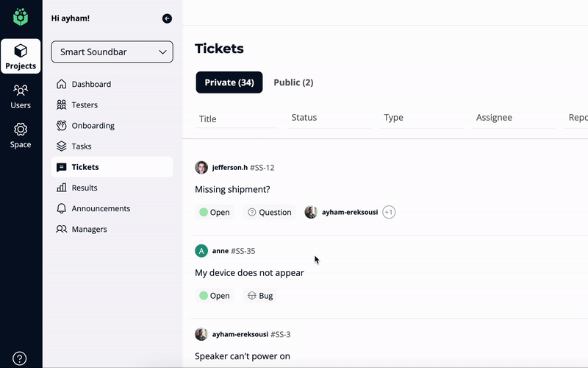Click the anne username
The height and width of the screenshot is (368, 588).
click(220, 251)
